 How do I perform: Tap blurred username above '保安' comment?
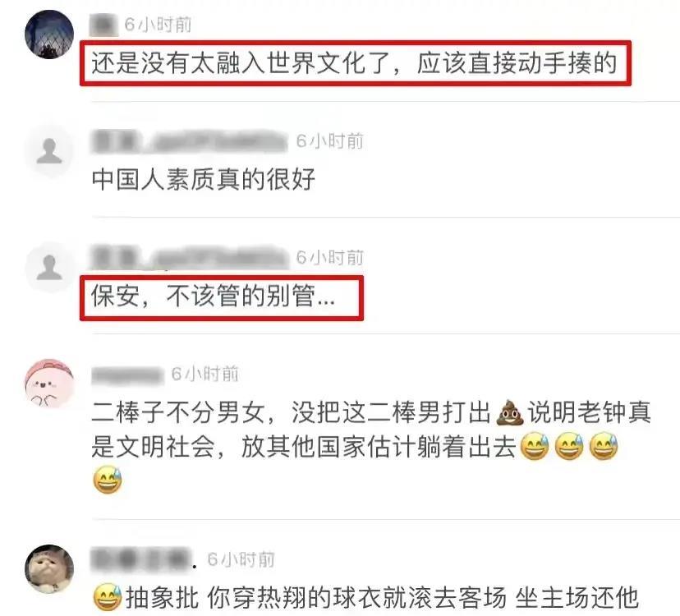[190, 258]
